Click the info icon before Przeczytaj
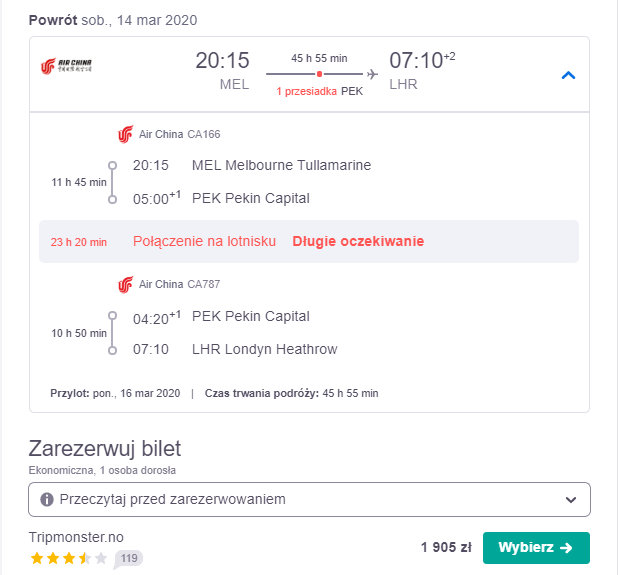 [x=47, y=499]
